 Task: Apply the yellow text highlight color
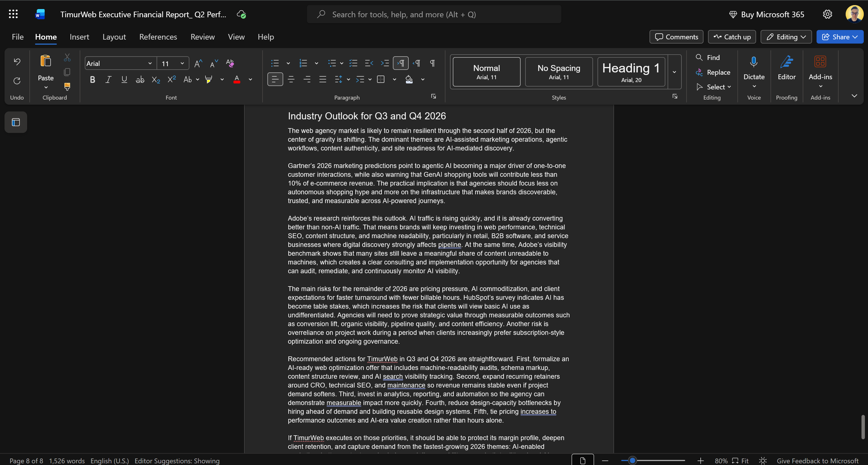(x=209, y=79)
